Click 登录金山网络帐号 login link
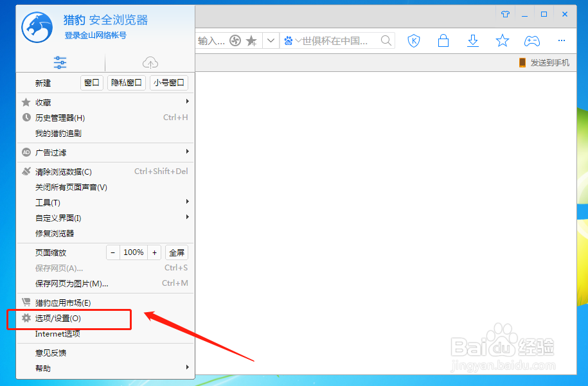588x386 pixels. point(95,35)
